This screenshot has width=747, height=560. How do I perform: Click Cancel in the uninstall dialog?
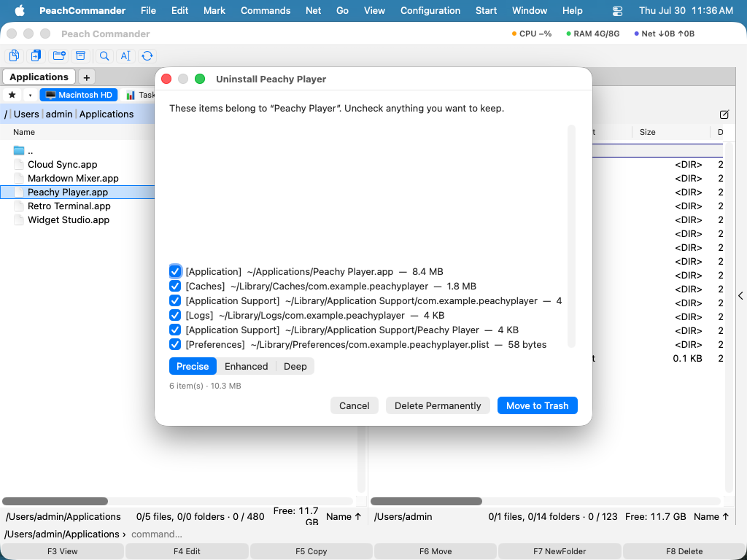point(354,405)
